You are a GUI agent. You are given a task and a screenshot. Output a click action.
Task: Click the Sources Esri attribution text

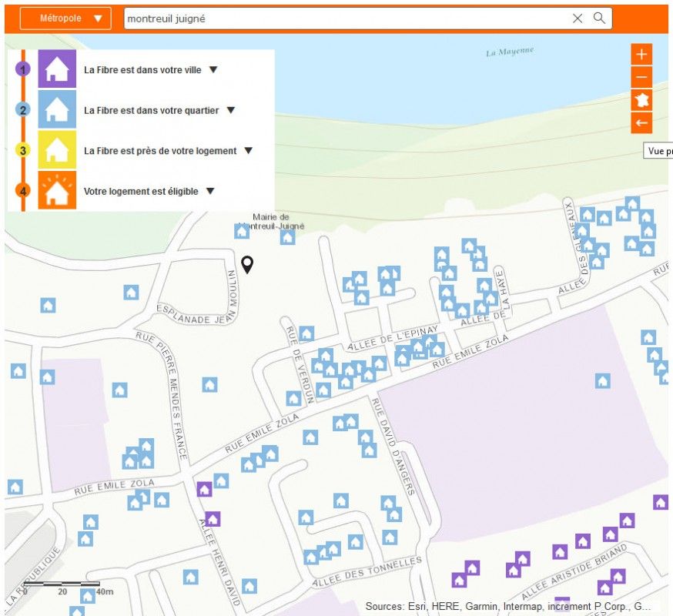pos(508,606)
